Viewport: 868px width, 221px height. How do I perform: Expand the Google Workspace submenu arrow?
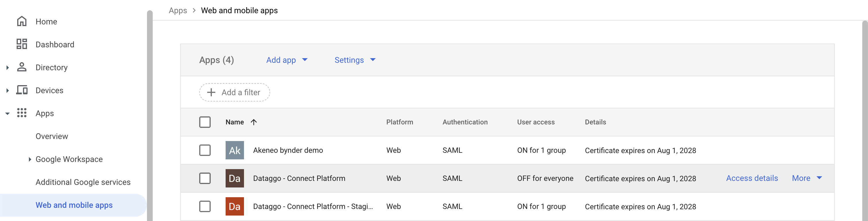tap(30, 159)
